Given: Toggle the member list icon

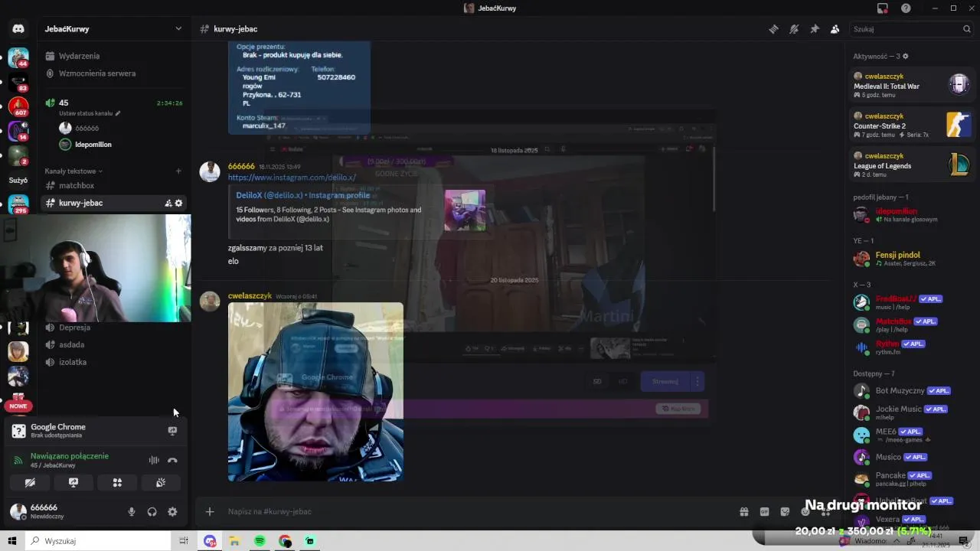Looking at the screenshot, I should pos(835,29).
